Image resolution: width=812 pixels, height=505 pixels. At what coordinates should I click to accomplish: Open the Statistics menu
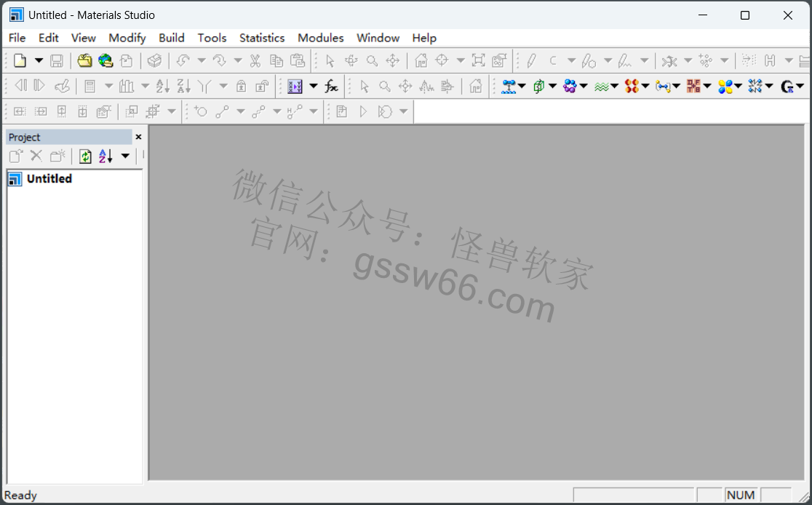[x=261, y=38]
